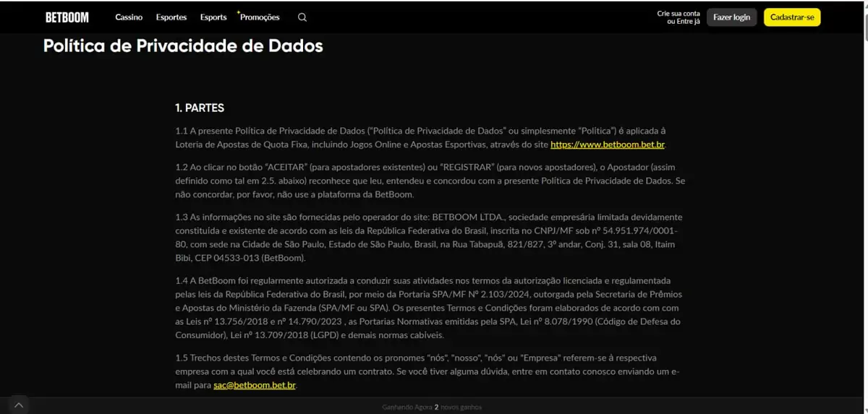
Task: Click paragraph starting '1.2 Ao clicar no botão'
Action: [430, 181]
